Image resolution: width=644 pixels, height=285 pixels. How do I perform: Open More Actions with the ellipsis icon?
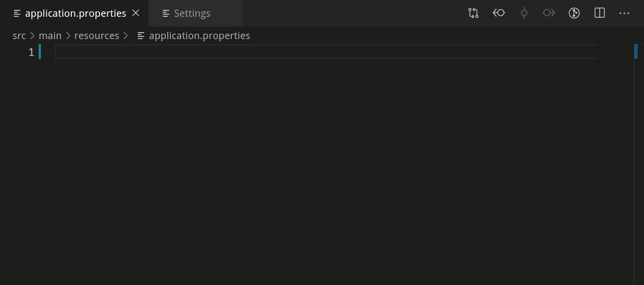click(x=624, y=13)
